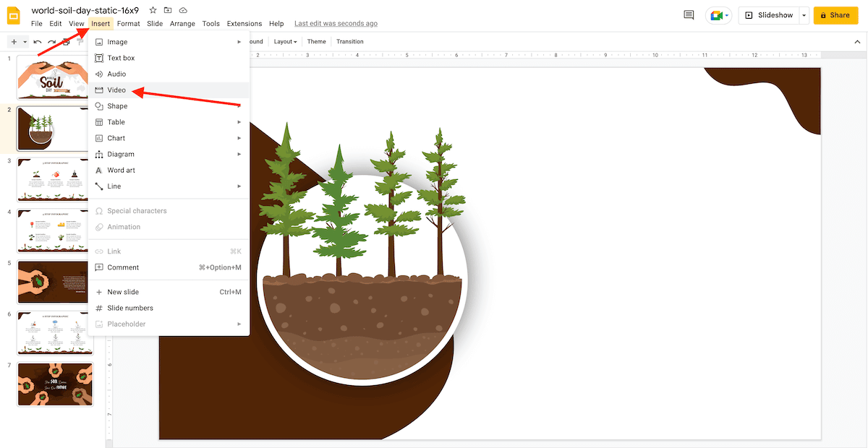Screen dimensions: 868x448
Task: Open the View menu
Action: 77,24
